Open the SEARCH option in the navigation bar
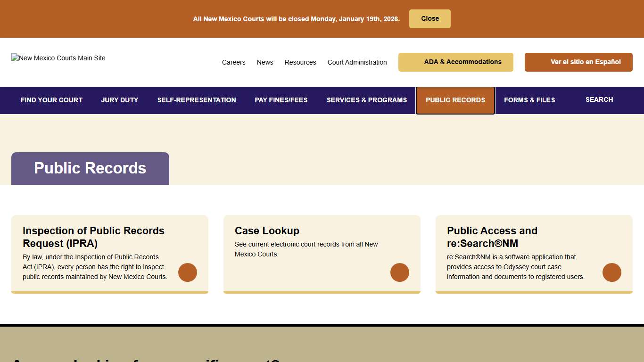The image size is (644, 362). point(599,100)
